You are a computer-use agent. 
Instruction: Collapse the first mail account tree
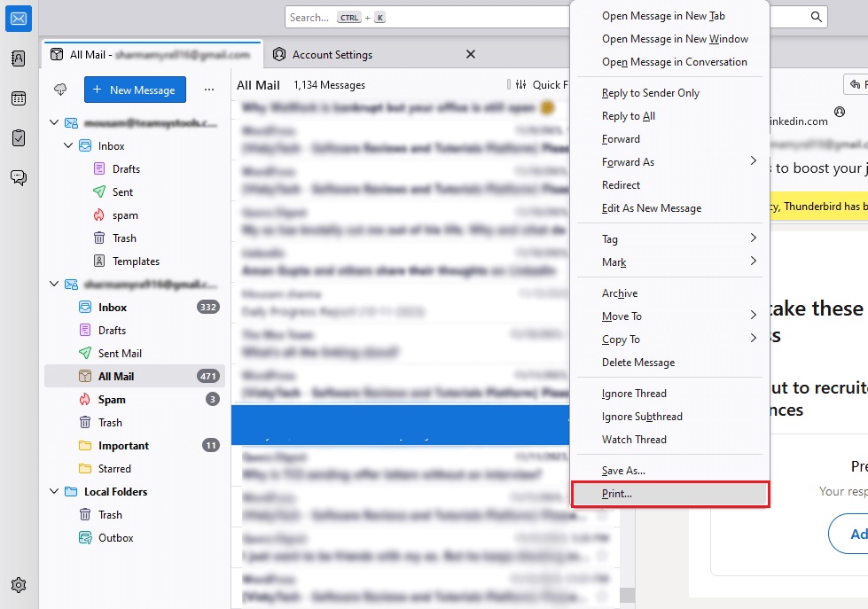pos(54,122)
